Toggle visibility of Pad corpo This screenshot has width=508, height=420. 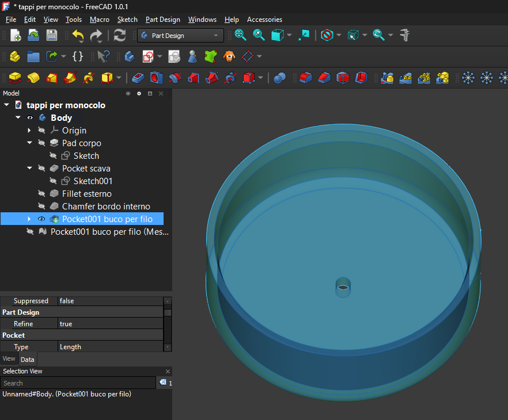click(41, 143)
